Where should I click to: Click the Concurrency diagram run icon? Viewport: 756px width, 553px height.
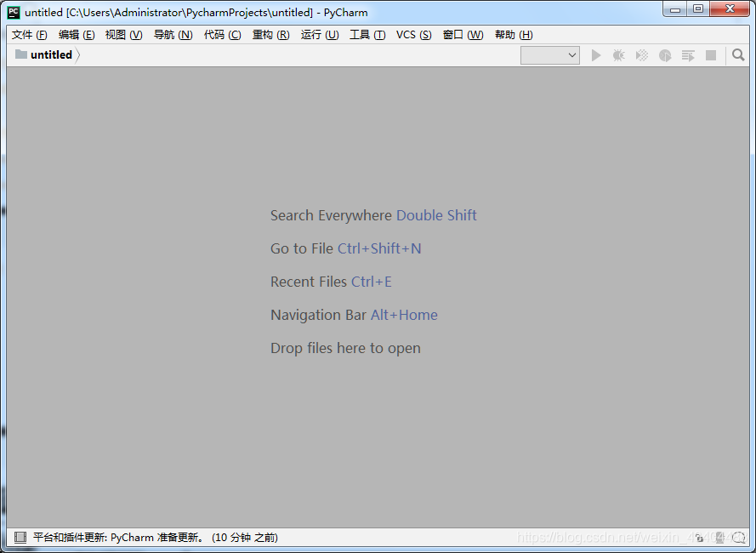click(688, 55)
